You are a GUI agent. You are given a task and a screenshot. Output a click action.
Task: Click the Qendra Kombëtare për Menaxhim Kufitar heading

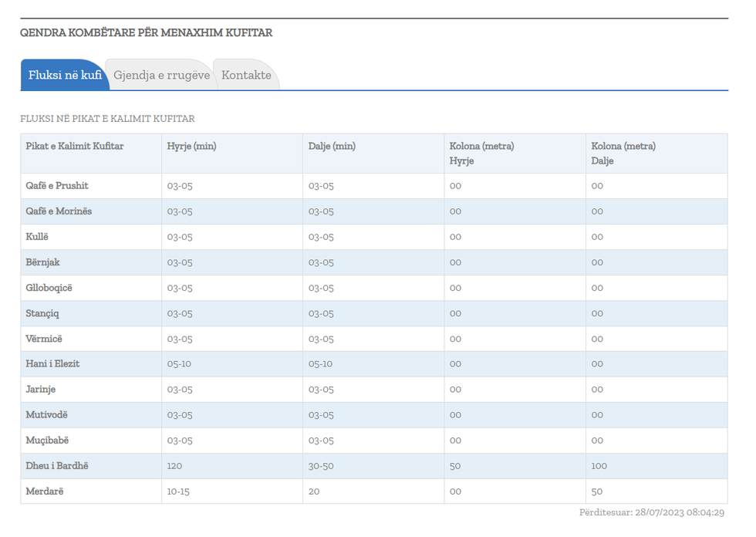(146, 33)
